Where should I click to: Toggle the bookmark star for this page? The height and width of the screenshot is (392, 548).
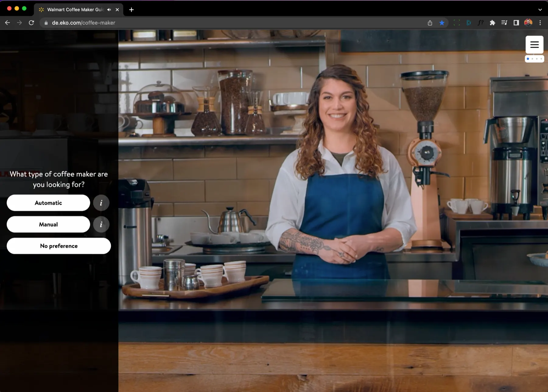point(442,23)
